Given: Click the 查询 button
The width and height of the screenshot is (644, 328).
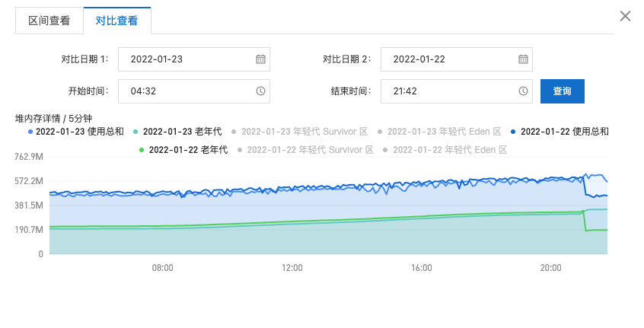Looking at the screenshot, I should (x=563, y=91).
